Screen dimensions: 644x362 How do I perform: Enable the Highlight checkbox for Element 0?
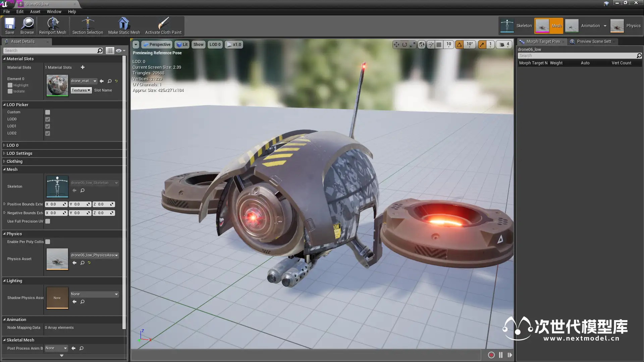[x=10, y=85]
